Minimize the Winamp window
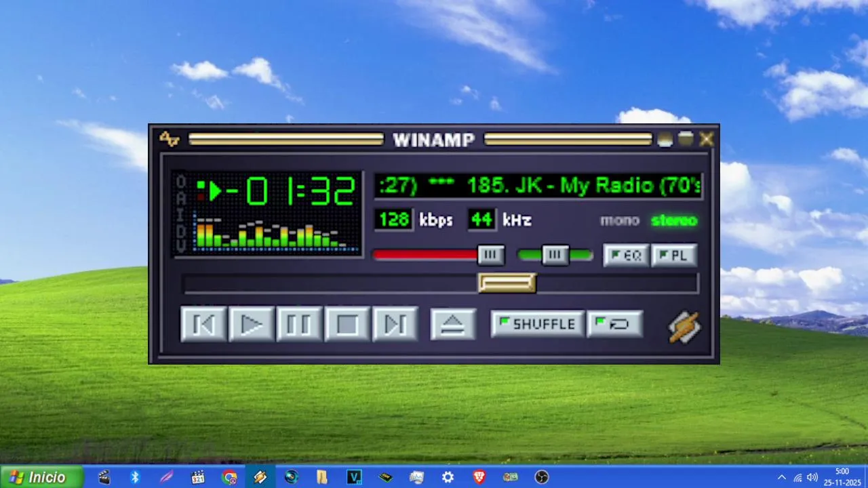The width and height of the screenshot is (868, 488). coord(665,139)
